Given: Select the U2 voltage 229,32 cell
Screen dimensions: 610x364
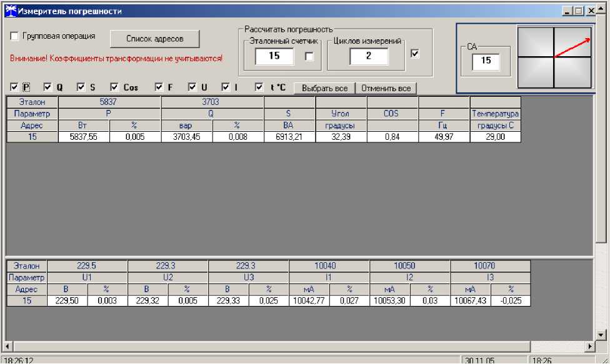Looking at the screenshot, I should click(148, 301).
